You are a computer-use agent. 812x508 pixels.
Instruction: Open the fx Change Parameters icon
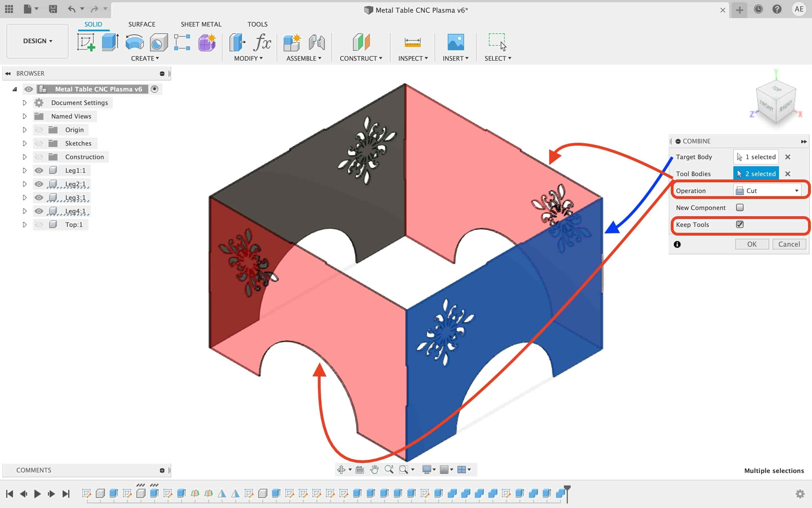point(262,42)
